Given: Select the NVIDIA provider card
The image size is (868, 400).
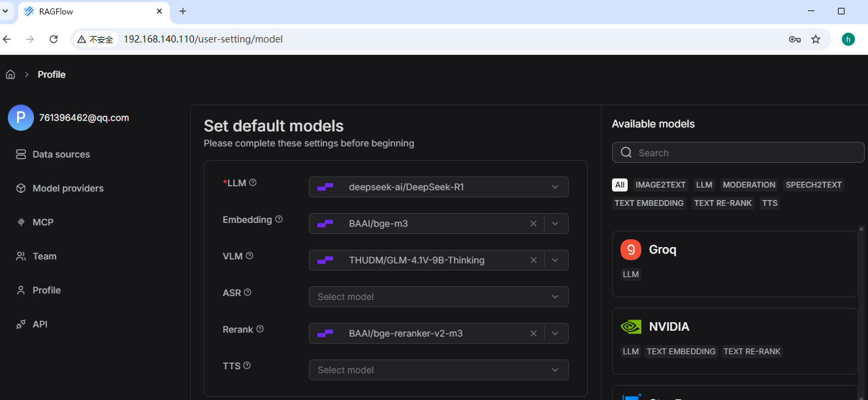Looking at the screenshot, I should (x=735, y=341).
